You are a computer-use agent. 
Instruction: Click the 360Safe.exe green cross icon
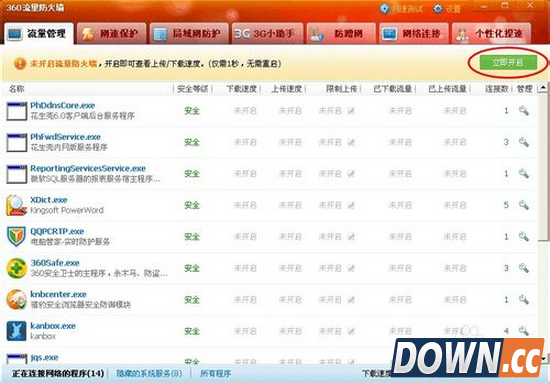coord(16,268)
